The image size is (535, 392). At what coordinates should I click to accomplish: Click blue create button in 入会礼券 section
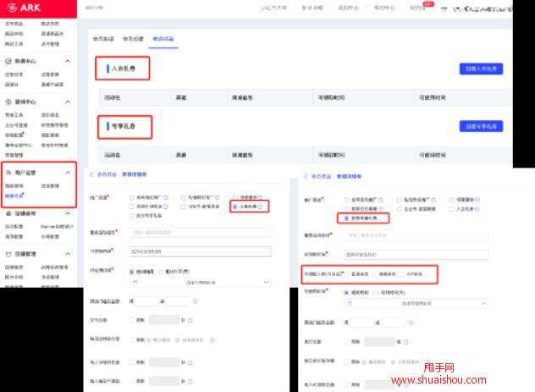[481, 69]
